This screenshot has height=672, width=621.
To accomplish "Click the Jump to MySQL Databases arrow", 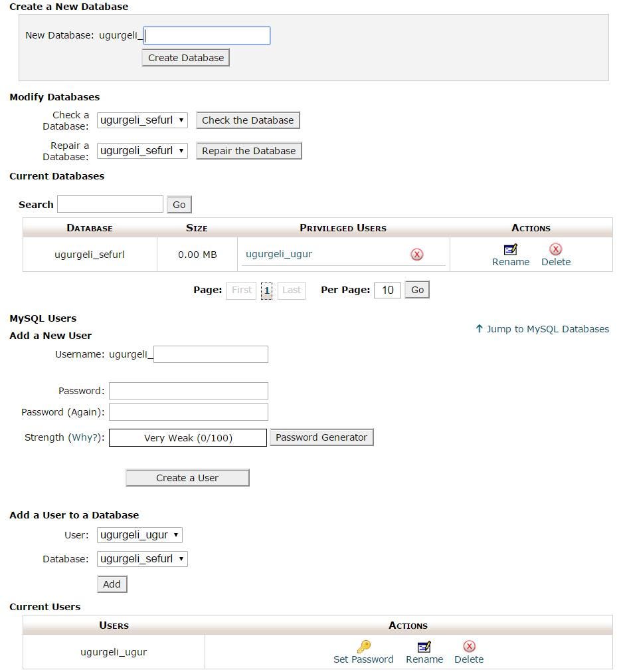I will point(480,328).
